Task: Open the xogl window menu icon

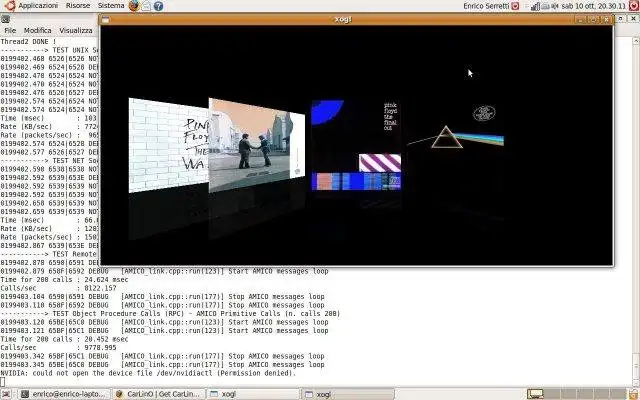Action: 105,20
